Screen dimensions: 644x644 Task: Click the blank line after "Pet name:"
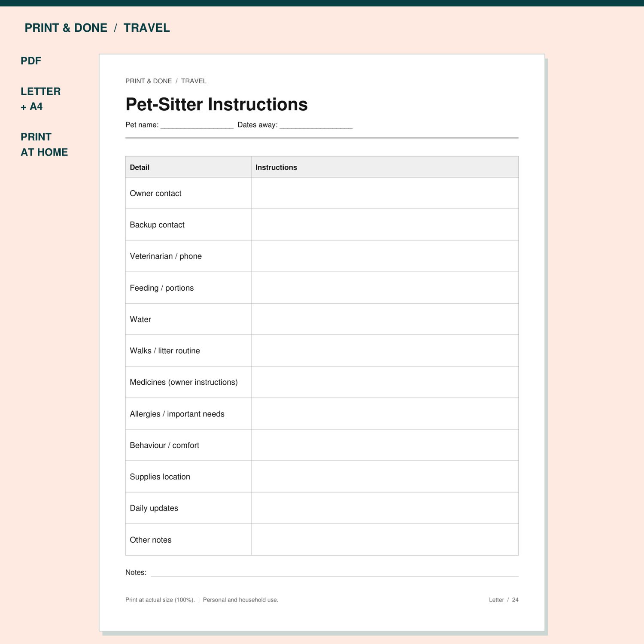[x=197, y=128]
